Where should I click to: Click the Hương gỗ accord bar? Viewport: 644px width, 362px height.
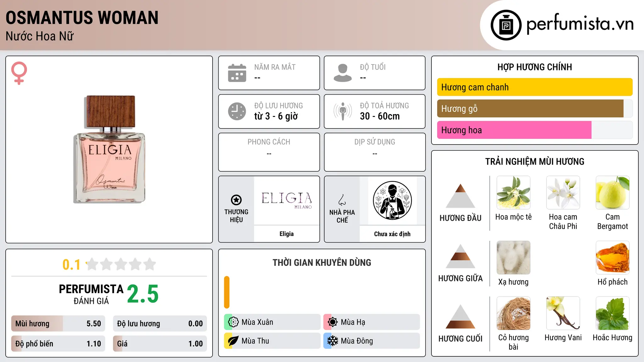(535, 108)
